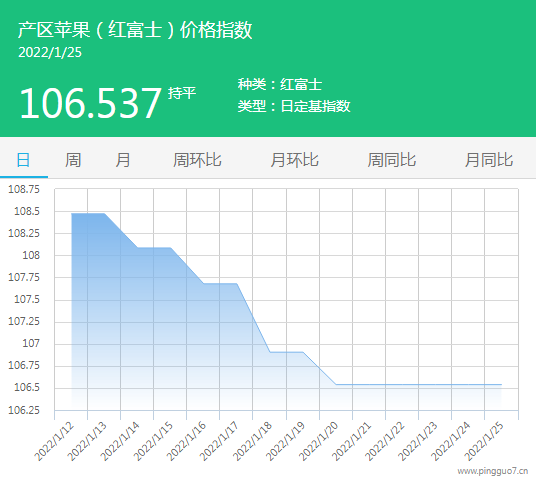This screenshot has width=536, height=482.
Task: Click the 持平 status text
Action: (182, 93)
